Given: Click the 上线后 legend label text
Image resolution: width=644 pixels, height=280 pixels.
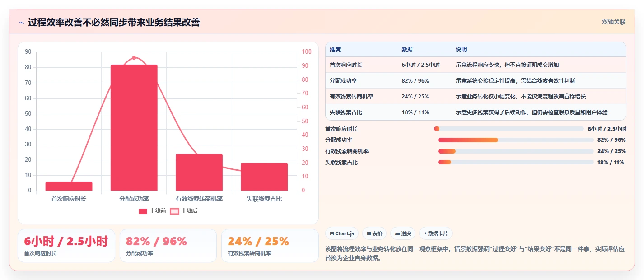Looking at the screenshot, I should pos(189,211).
